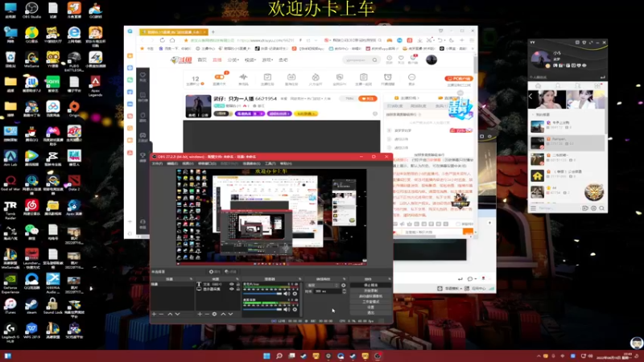Adjust first mixer channel volume slider

[263, 294]
